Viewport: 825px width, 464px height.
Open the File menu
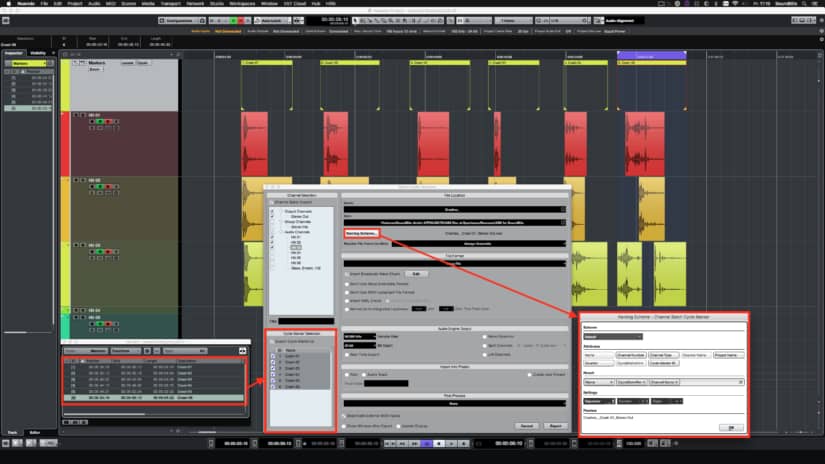click(44, 3)
